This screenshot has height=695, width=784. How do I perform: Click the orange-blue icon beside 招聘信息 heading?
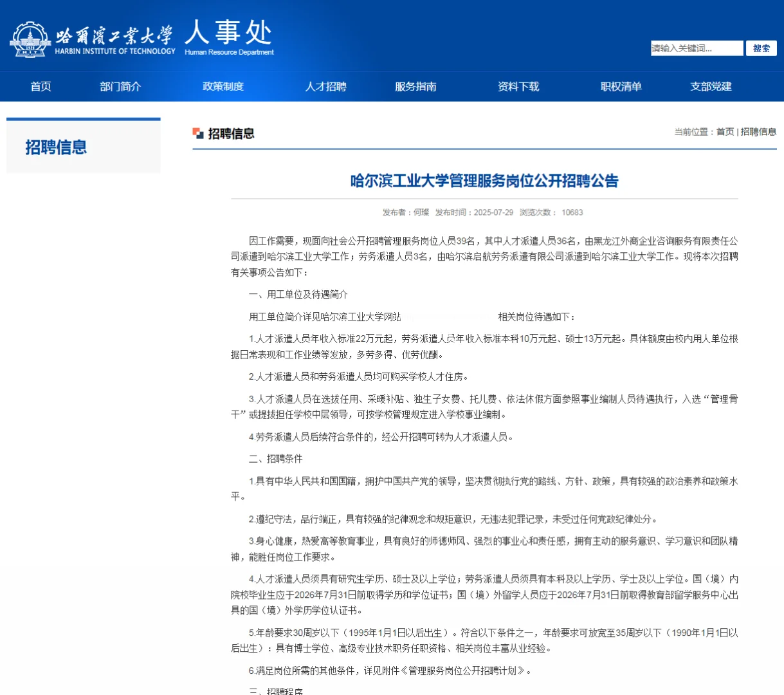198,133
